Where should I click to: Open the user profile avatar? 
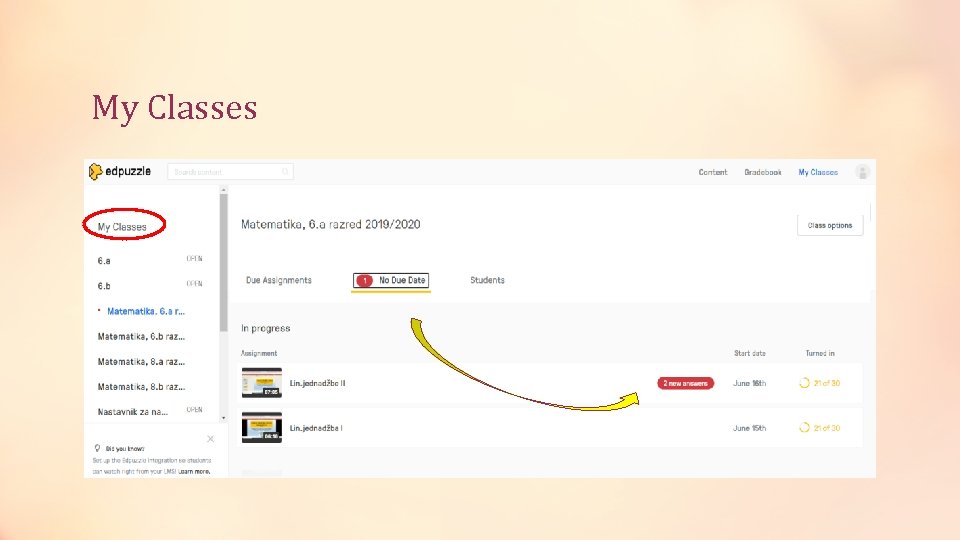[x=862, y=172]
